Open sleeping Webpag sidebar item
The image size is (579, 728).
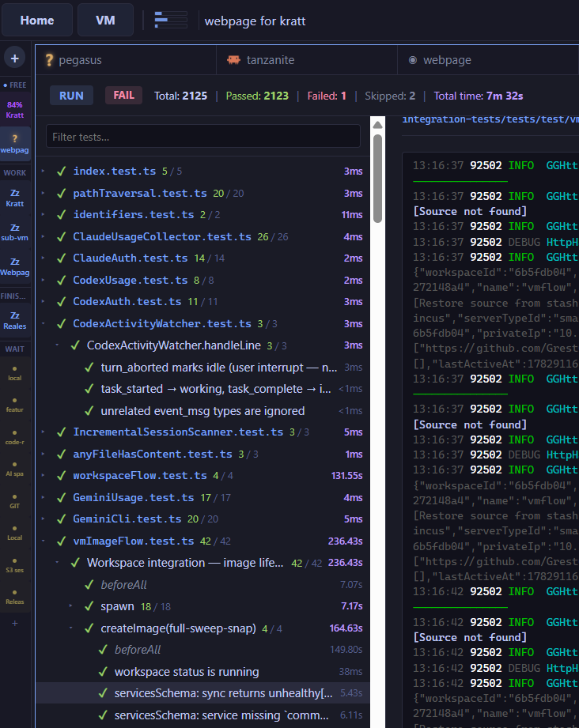click(15, 267)
